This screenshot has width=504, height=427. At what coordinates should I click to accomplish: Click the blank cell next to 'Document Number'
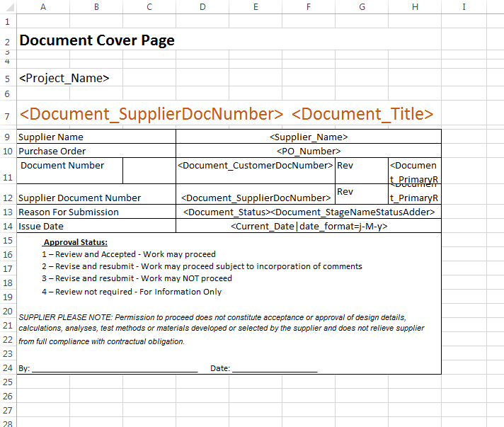point(149,171)
